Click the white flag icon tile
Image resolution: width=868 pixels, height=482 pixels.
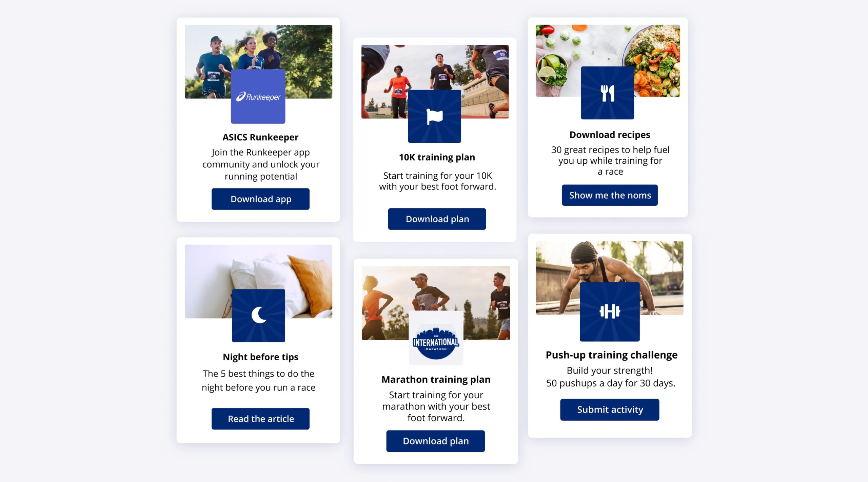tap(434, 116)
